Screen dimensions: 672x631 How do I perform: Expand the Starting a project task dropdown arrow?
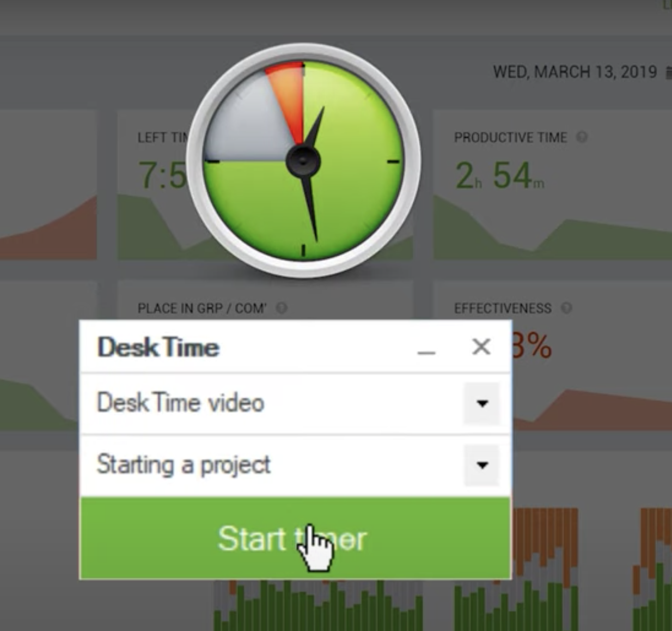tap(481, 465)
